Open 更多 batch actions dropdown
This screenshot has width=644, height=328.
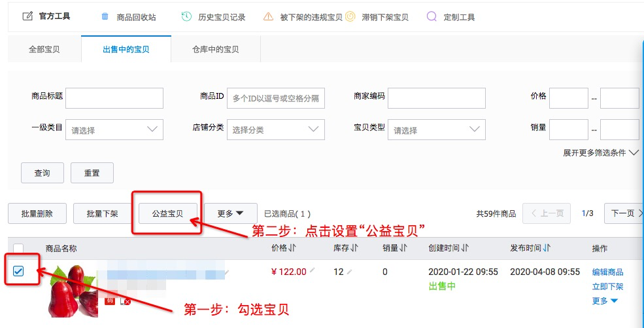pos(230,213)
